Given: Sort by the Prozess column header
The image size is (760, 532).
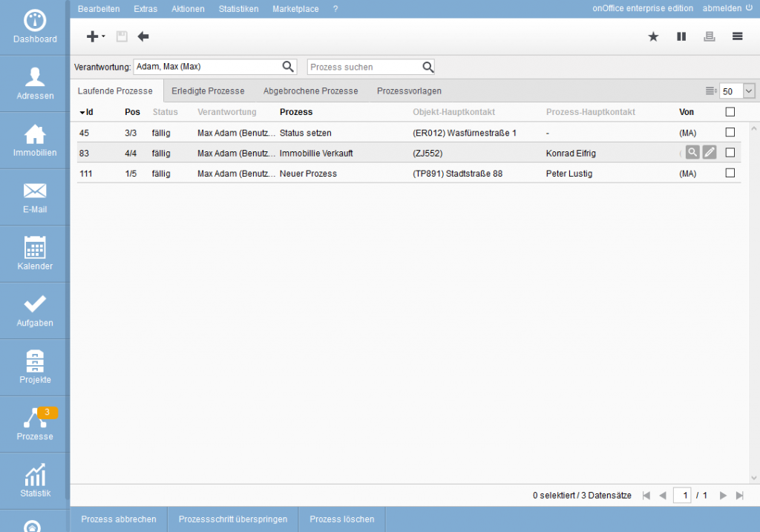Looking at the screenshot, I should click(x=296, y=112).
